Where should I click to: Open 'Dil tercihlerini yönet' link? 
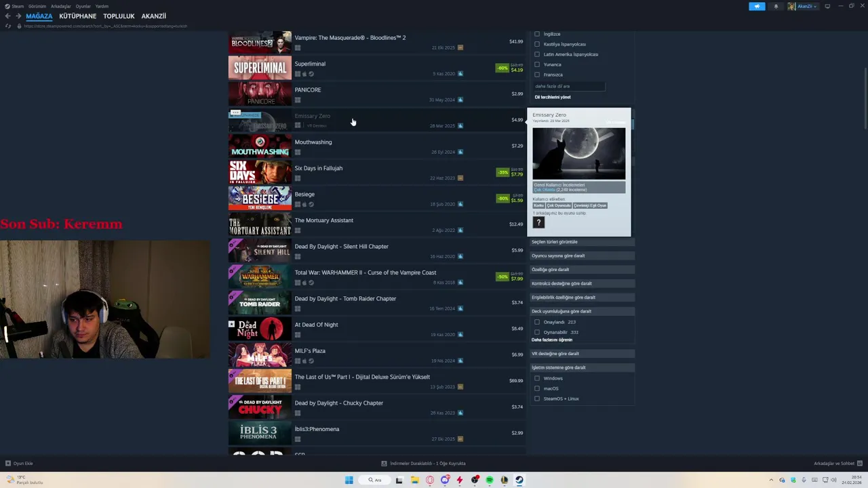(553, 97)
